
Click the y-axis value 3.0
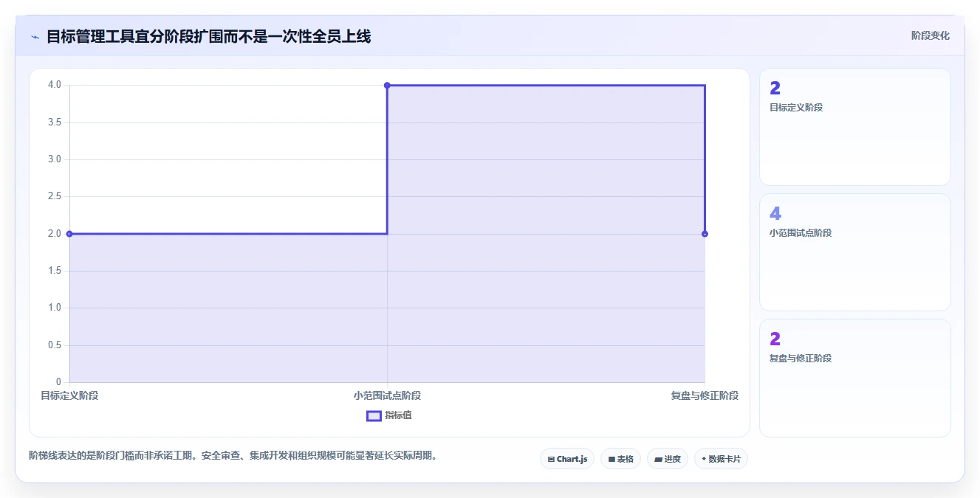55,159
